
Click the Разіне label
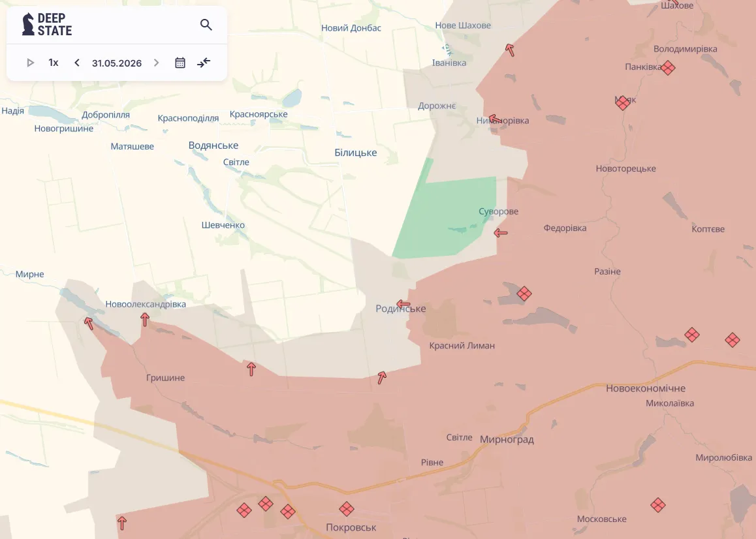click(x=607, y=271)
